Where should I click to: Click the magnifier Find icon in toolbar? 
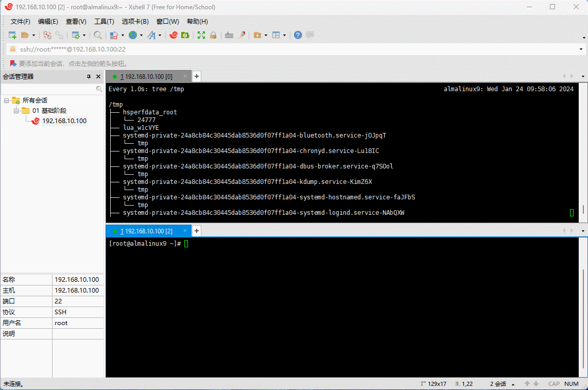click(x=97, y=35)
